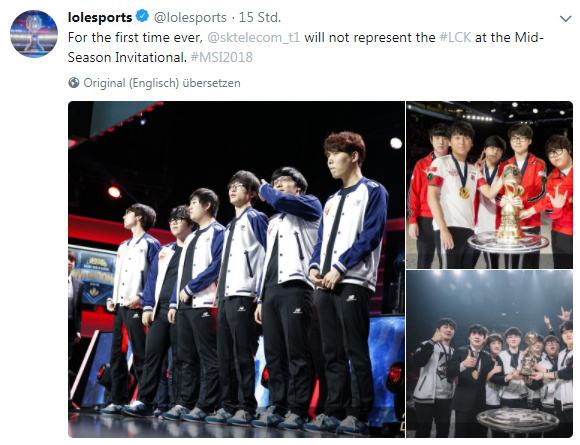Click the blue verified badge icon

pos(142,16)
